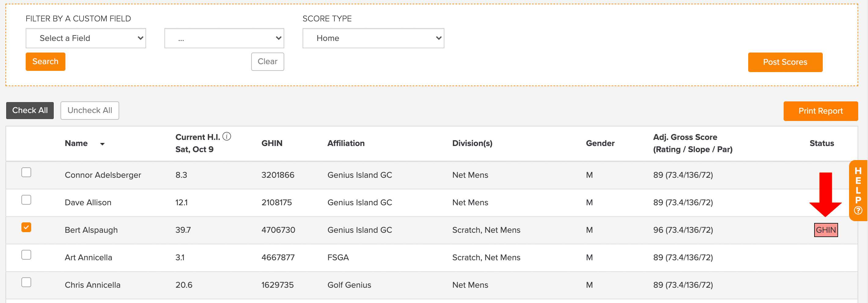
Task: Click GHIN number 3201866
Action: point(278,175)
